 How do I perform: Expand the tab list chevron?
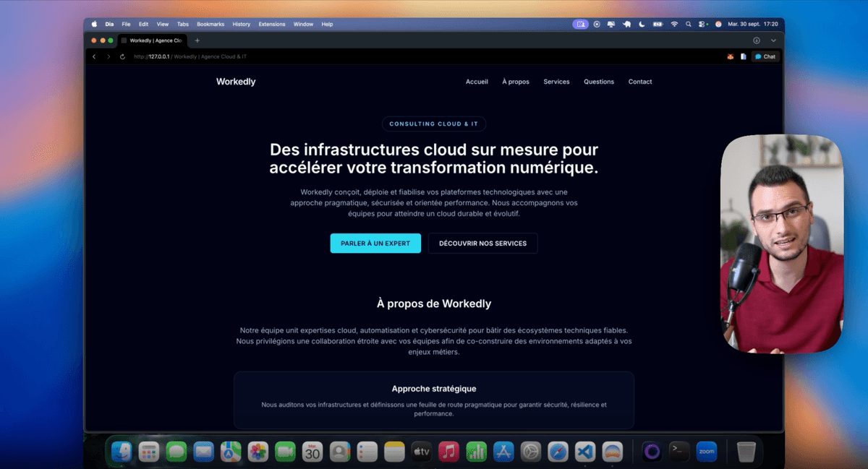[x=773, y=40]
